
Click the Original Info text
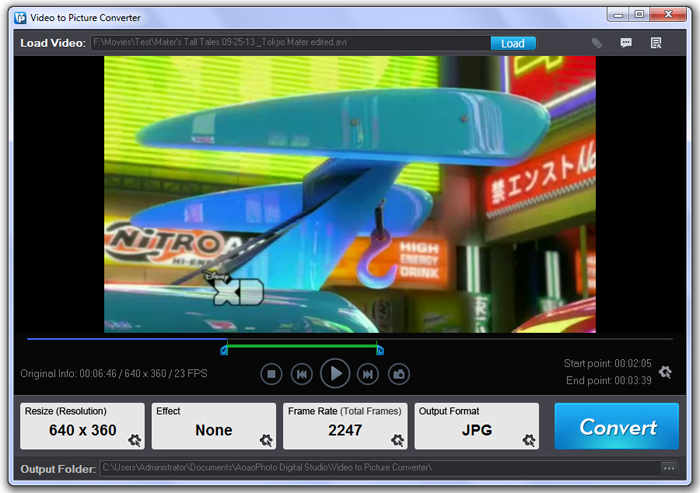113,373
